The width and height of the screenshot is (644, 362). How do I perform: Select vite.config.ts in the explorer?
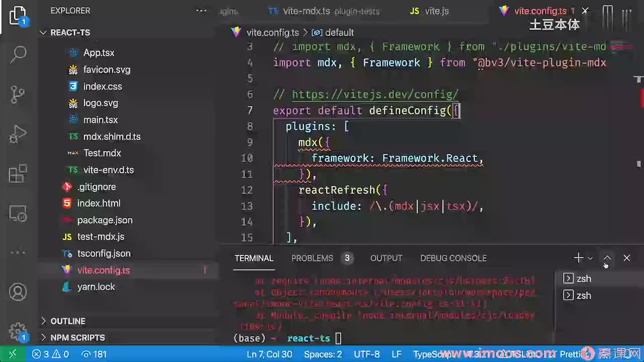click(104, 270)
